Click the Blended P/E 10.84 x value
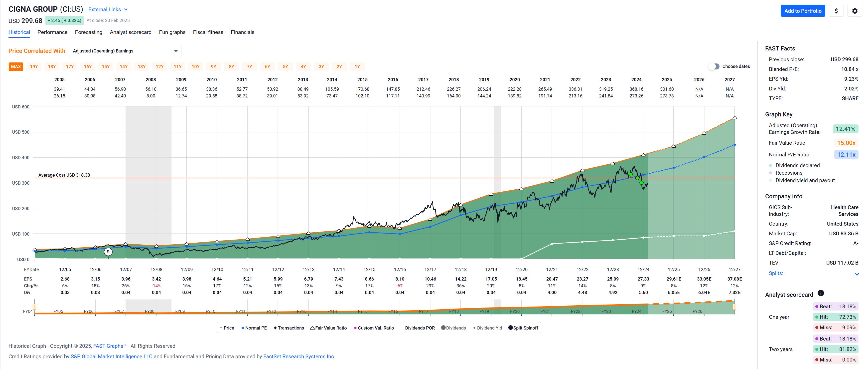 click(850, 69)
